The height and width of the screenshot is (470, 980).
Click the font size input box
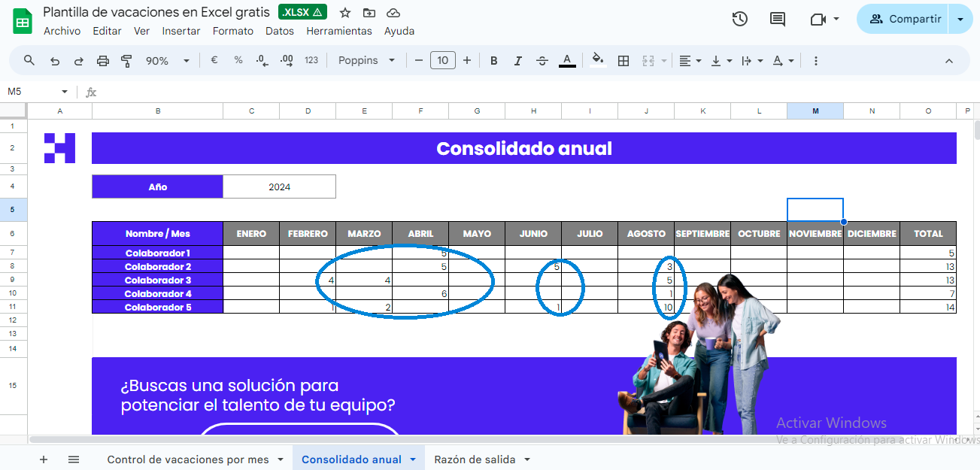click(x=443, y=61)
